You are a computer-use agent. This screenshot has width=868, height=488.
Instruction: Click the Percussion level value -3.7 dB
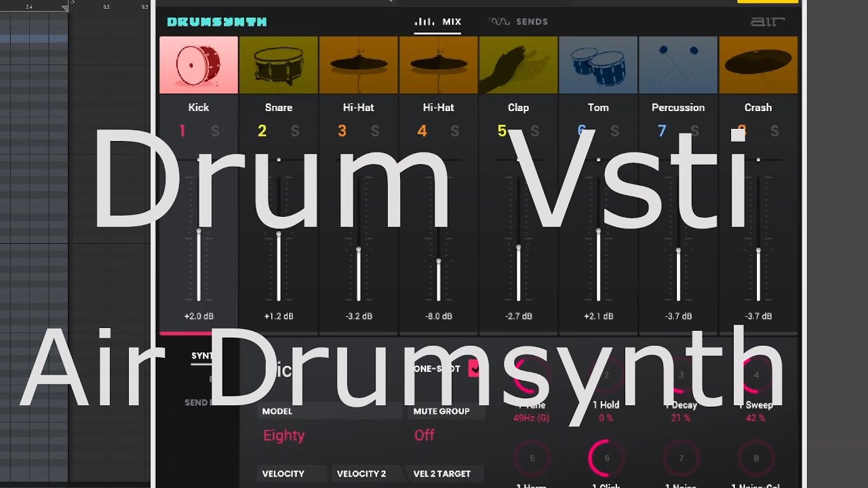[x=678, y=317]
